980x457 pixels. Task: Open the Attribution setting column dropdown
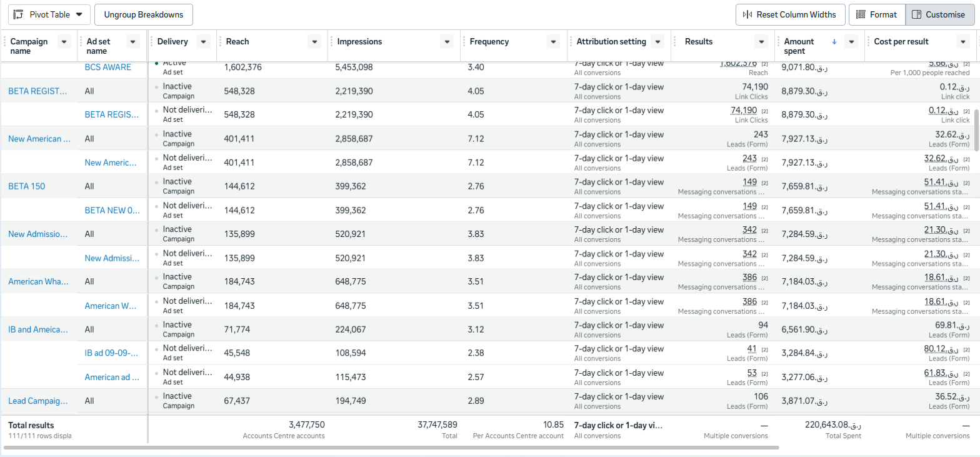pos(657,42)
